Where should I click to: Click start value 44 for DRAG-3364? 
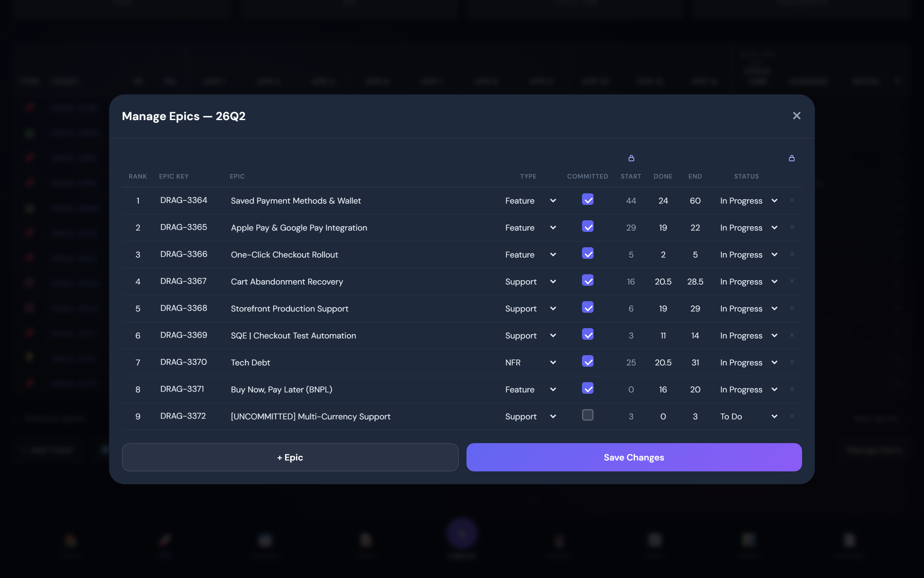[631, 201]
